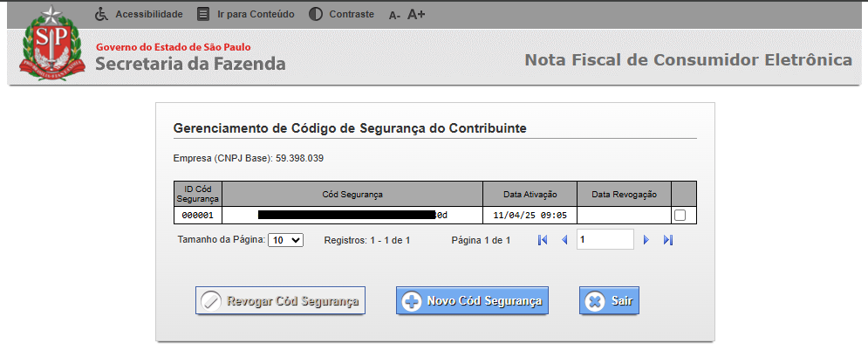Go to next page arrow
Image resolution: width=868 pixels, height=364 pixels.
646,240
